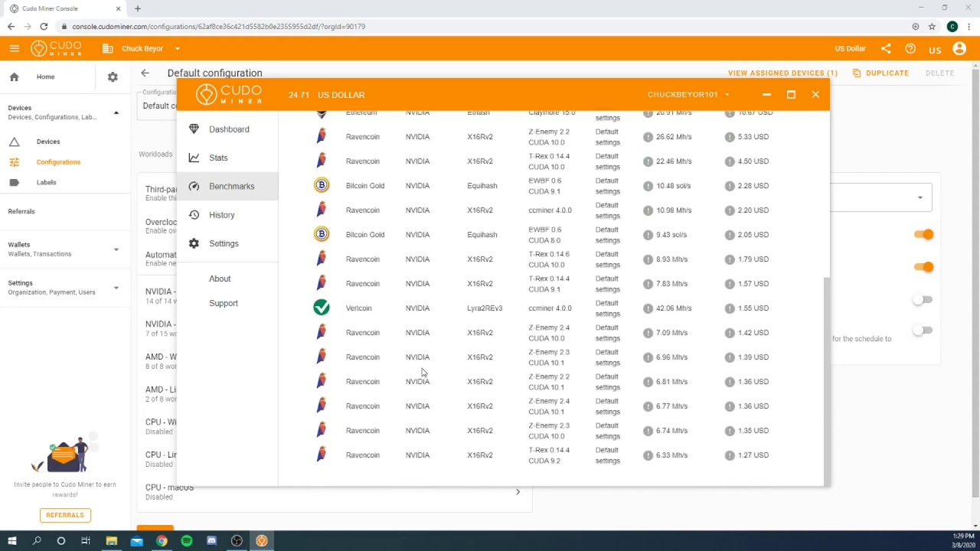Open About in the Cudo Miner app
Image resolution: width=980 pixels, height=551 pixels.
220,279
